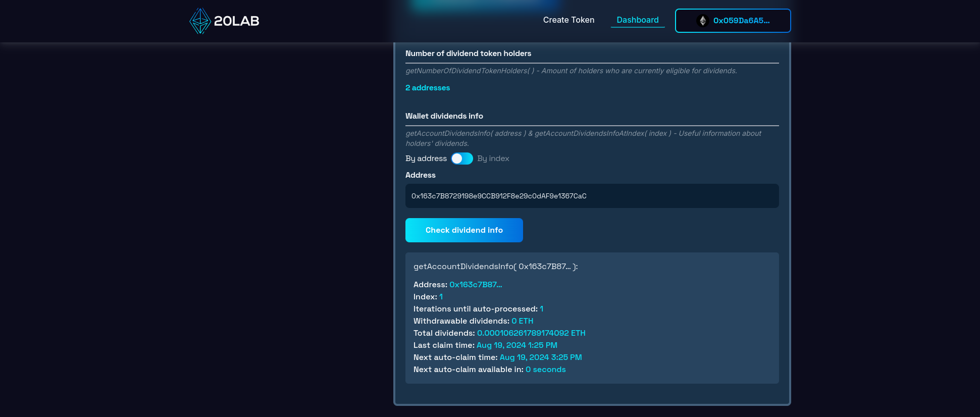Viewport: 980px width, 417px height.
Task: Click the getNumberOfDividendTokenHolders( ) description text
Action: (571, 71)
